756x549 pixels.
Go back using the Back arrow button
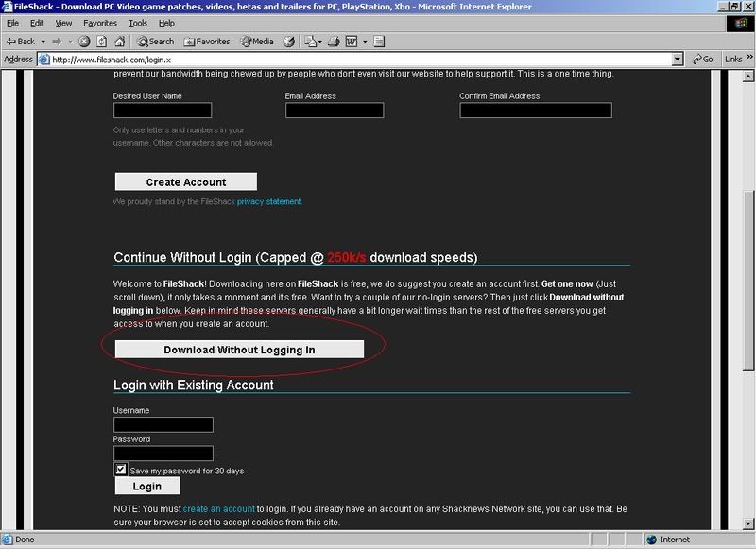click(20, 42)
